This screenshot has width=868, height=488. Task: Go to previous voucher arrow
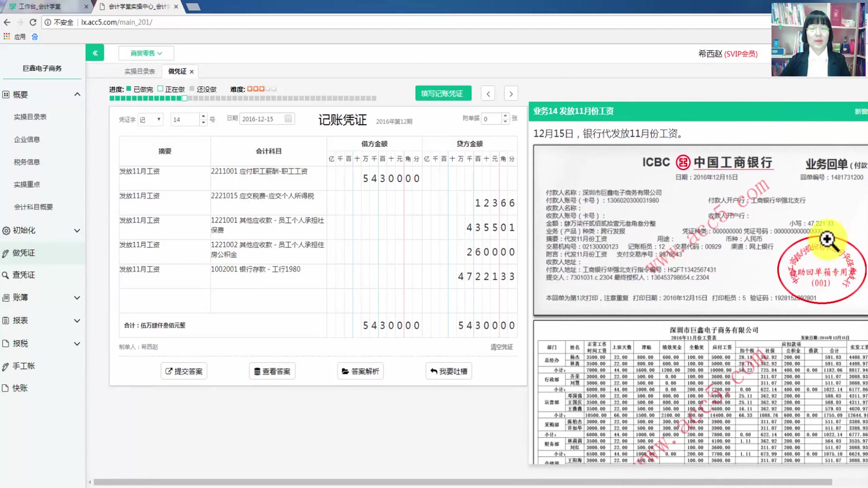coord(488,94)
